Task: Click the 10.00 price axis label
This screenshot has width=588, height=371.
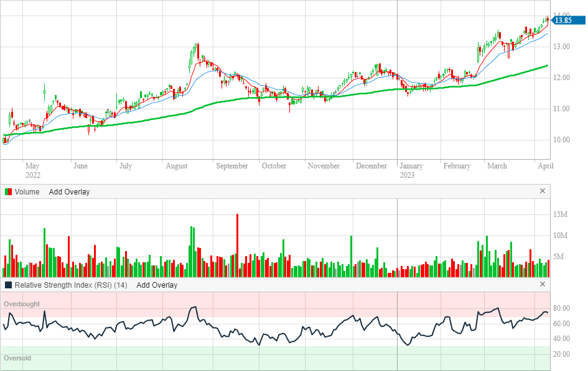Action: click(x=562, y=140)
